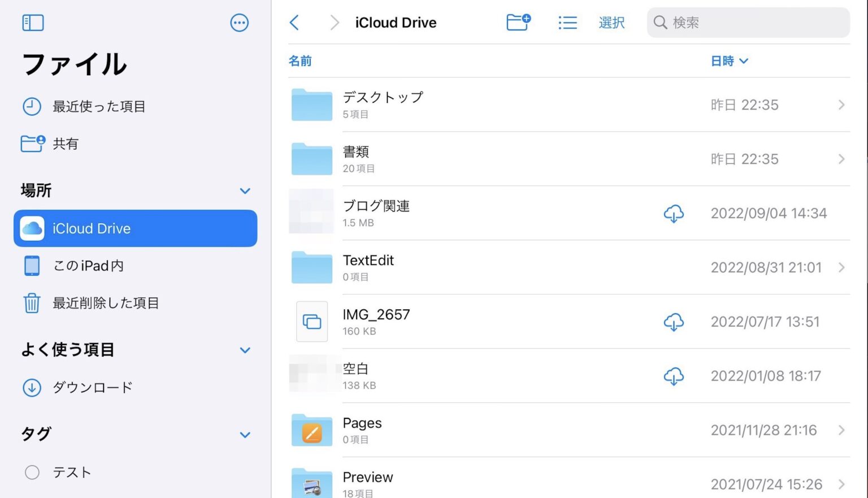This screenshot has height=498, width=868.
Task: Collapse the よく使う項目 section
Action: (245, 350)
